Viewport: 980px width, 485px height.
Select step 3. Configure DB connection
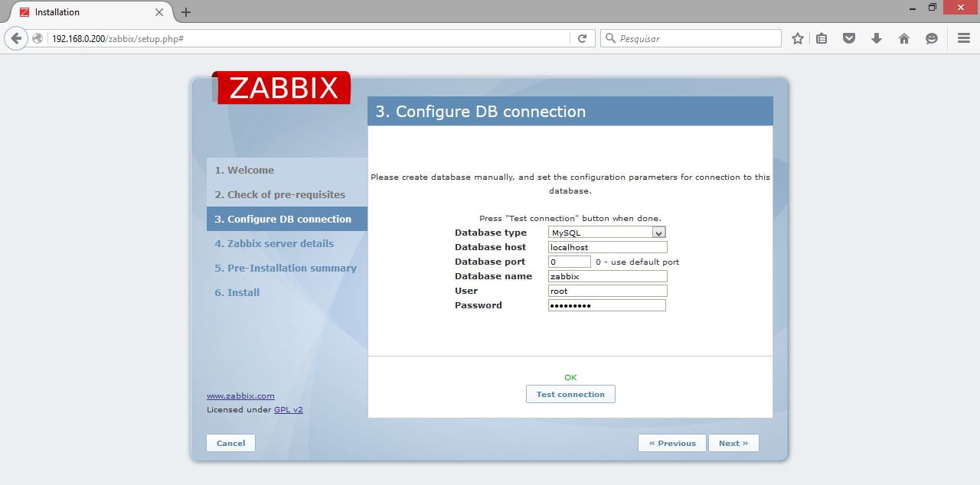(x=287, y=219)
